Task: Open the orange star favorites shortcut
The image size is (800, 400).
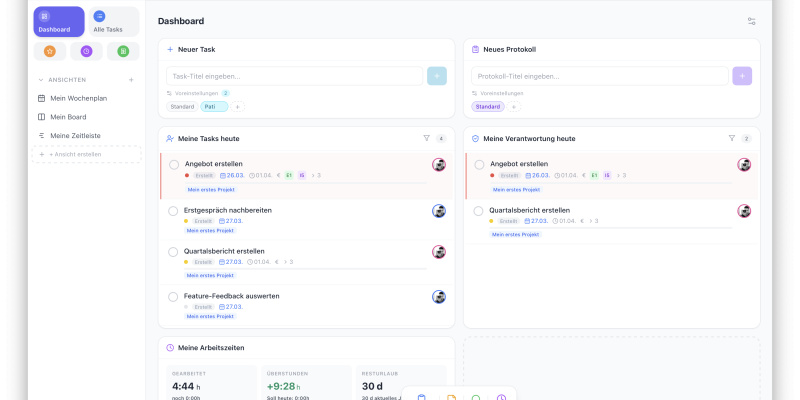Action: tap(49, 51)
